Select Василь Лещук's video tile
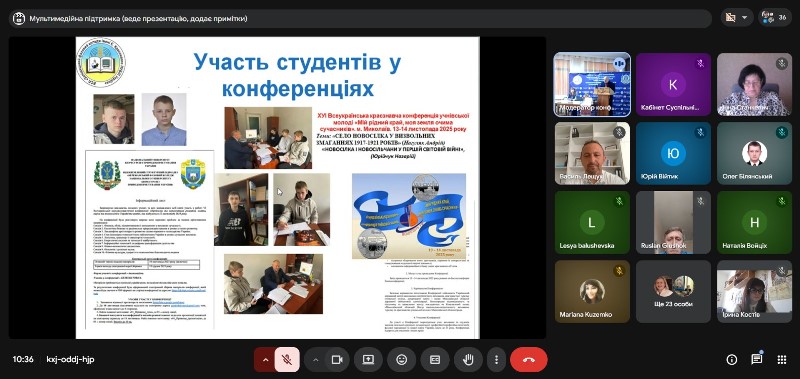 pyautogui.click(x=592, y=153)
